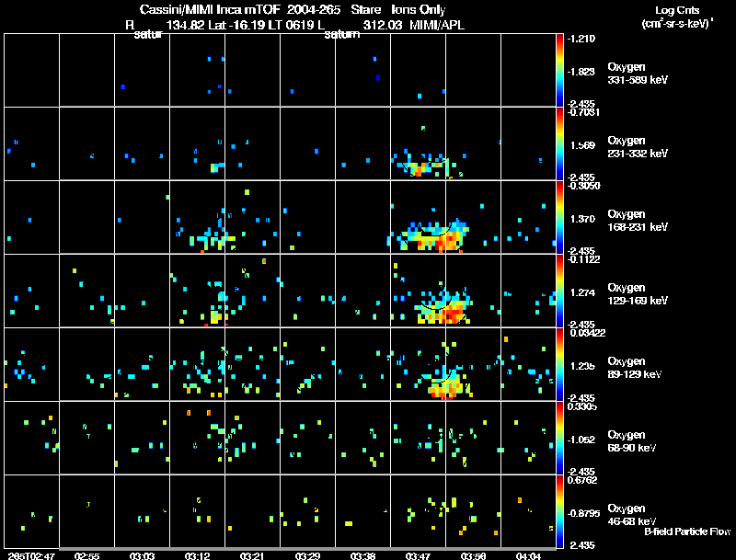Image resolution: width=736 pixels, height=560 pixels.
Task: Open the Oxygen 168-231 keV panel at 03:47
Action: pos(418,218)
